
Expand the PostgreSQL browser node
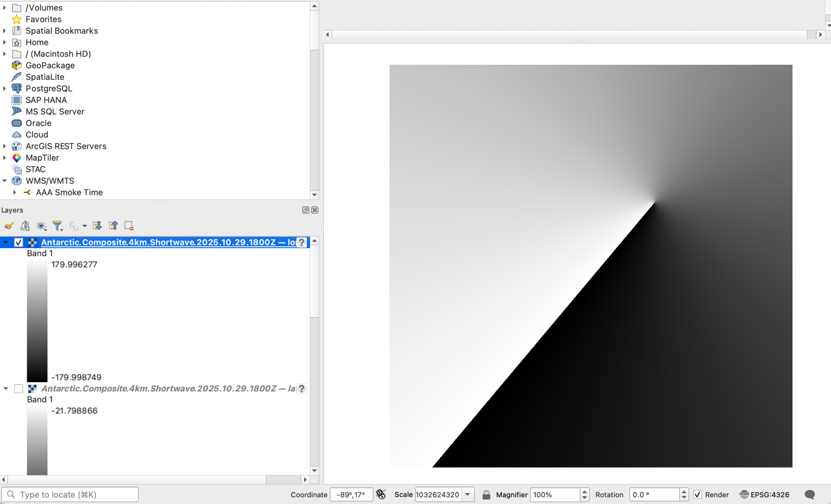coord(4,88)
